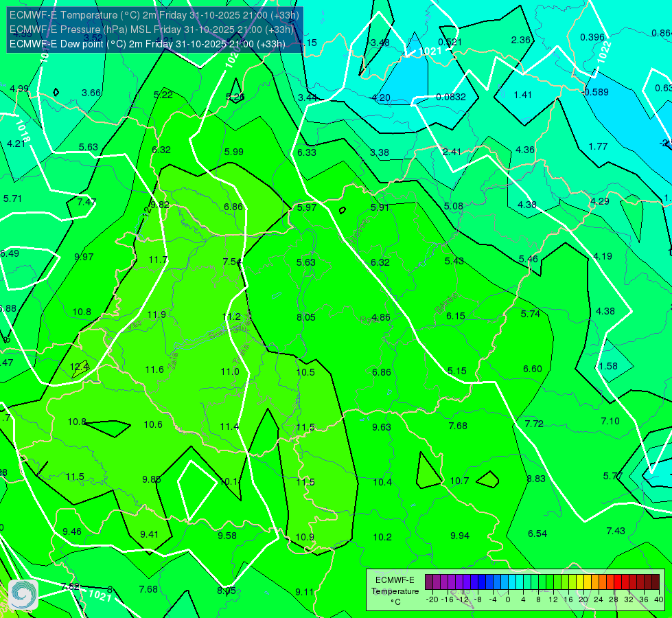Click the yellow 20 swatch in legend
672x618 pixels.
coord(580,582)
